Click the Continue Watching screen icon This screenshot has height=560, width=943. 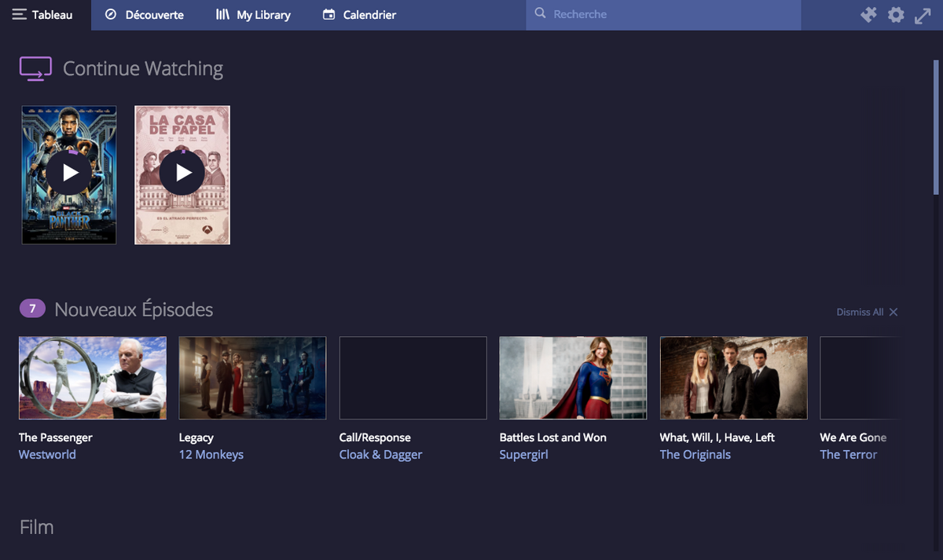35,69
